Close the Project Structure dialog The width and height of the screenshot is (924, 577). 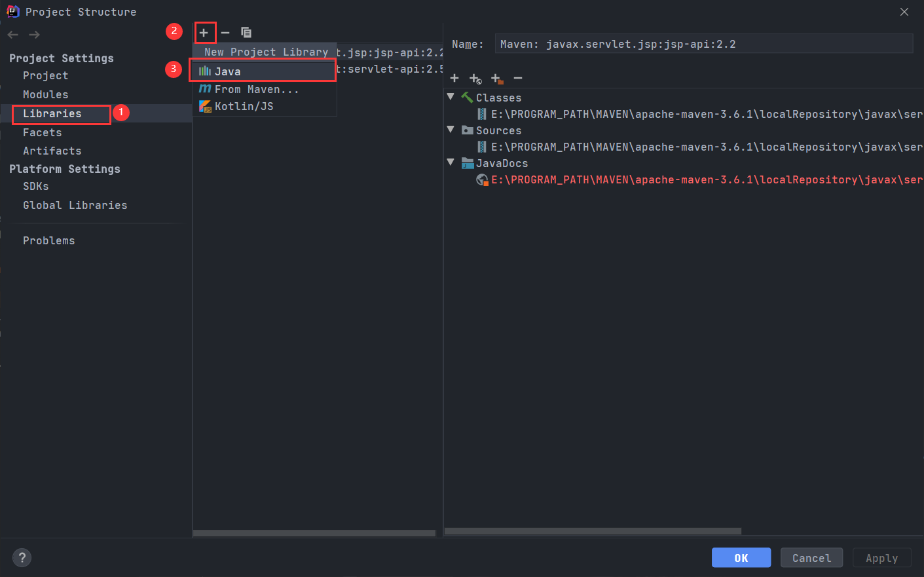[904, 12]
